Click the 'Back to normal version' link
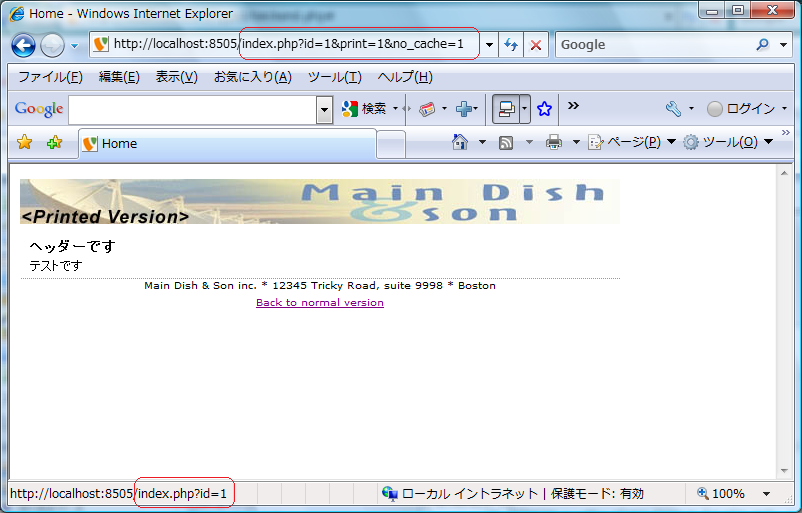This screenshot has height=513, width=802. pyautogui.click(x=320, y=302)
